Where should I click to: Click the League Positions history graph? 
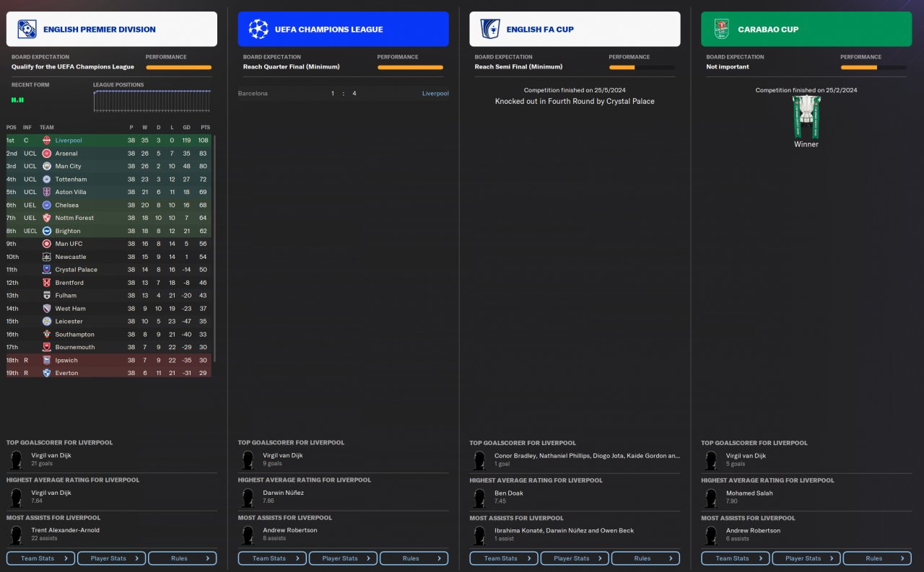tap(152, 101)
